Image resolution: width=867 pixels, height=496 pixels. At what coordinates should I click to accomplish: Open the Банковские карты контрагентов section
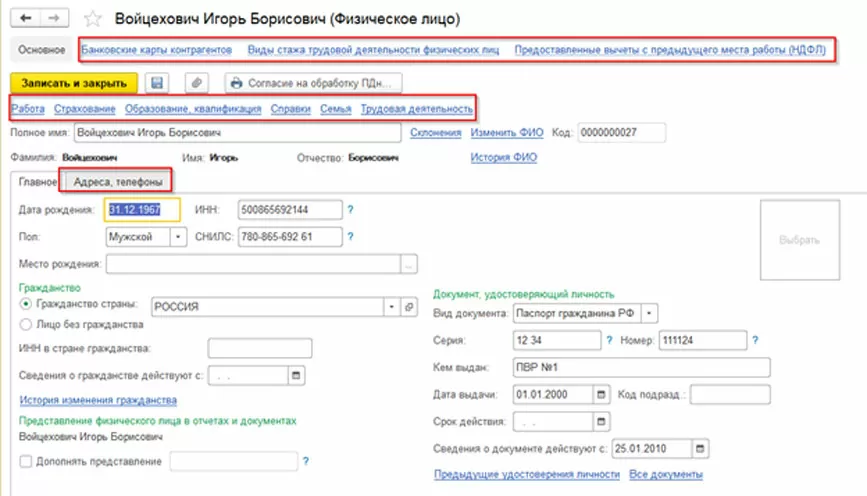[157, 49]
